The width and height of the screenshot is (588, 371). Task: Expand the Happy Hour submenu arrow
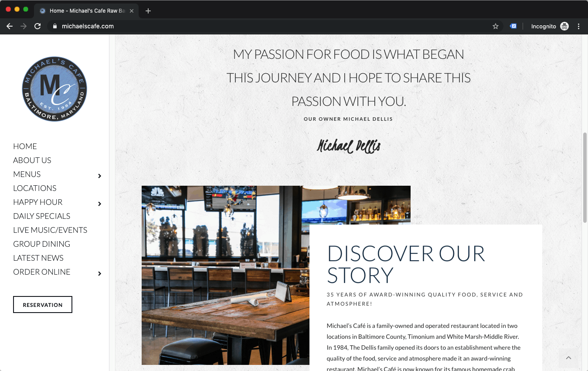(100, 204)
